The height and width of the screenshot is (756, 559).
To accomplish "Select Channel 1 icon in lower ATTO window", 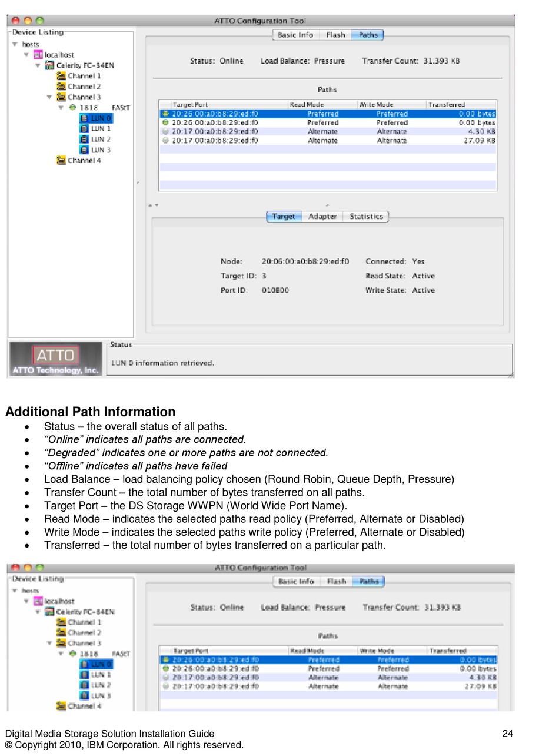I will tap(61, 622).
